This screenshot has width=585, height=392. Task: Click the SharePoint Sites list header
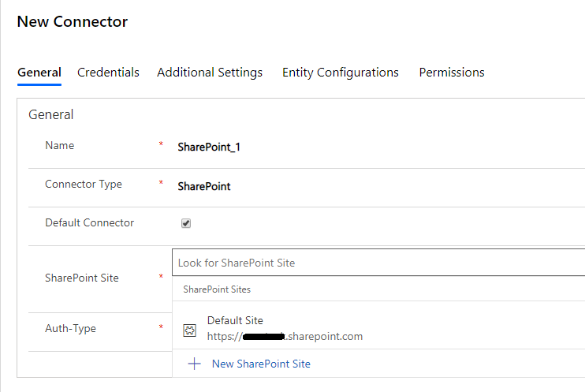[217, 289]
